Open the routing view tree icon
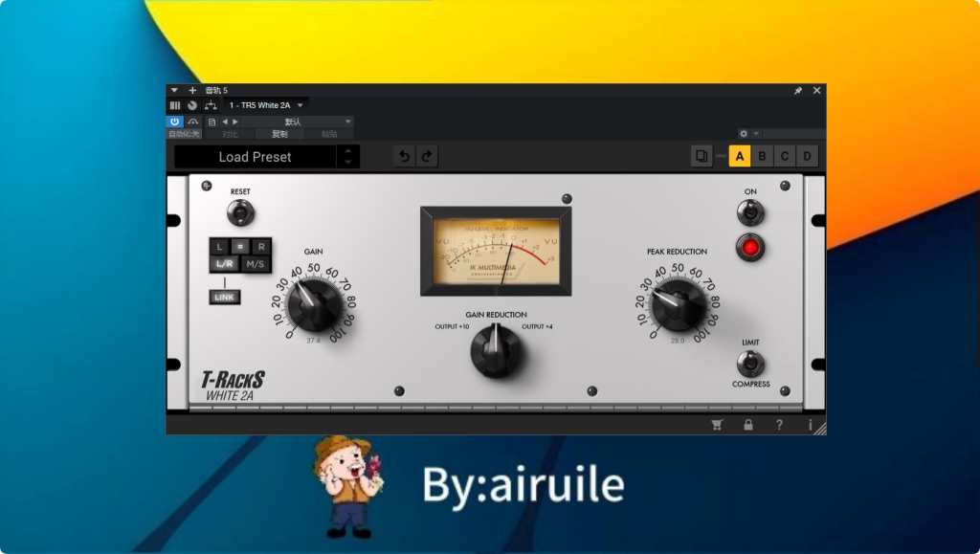Screen dimensions: 980x554 pos(211,105)
